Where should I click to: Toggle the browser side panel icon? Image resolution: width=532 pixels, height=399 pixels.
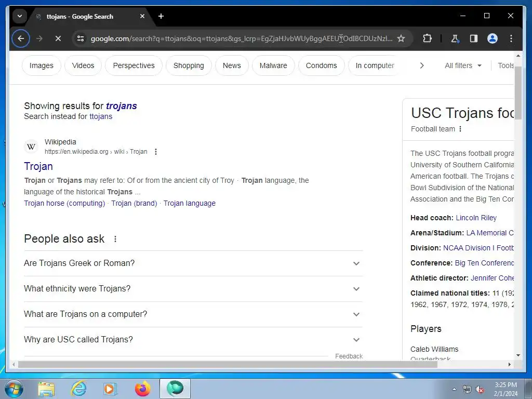[x=474, y=38]
